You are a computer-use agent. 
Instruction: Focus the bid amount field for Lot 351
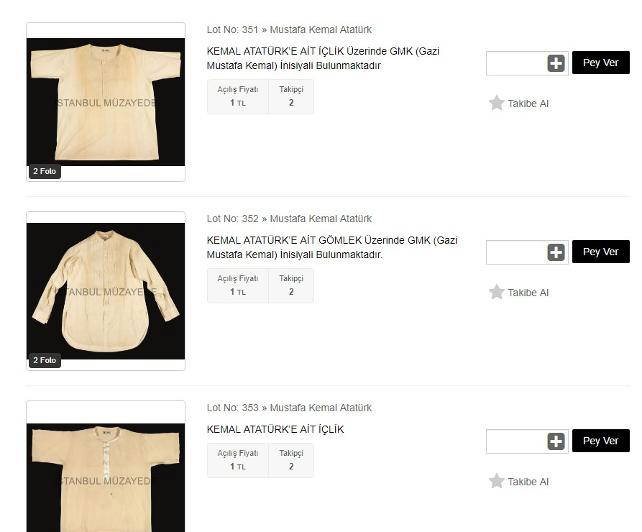(x=517, y=63)
